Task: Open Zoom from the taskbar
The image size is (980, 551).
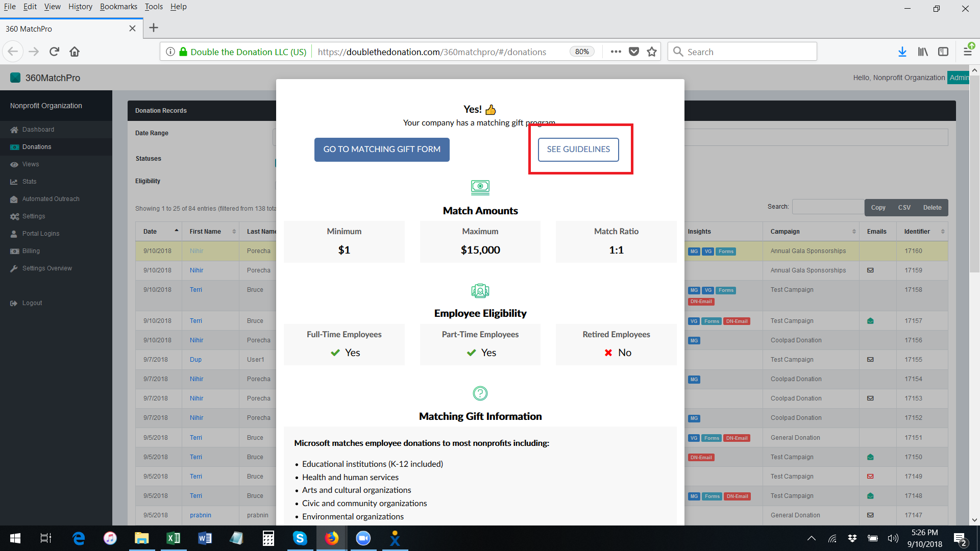Action: [x=363, y=538]
